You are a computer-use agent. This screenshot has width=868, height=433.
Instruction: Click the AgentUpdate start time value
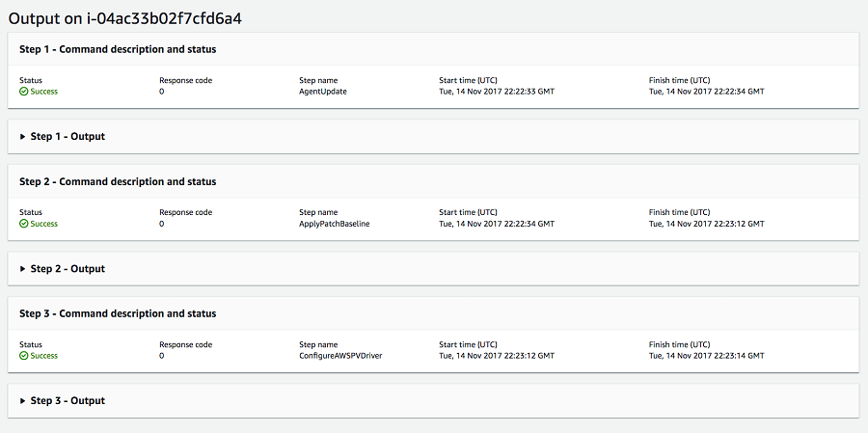click(x=497, y=92)
